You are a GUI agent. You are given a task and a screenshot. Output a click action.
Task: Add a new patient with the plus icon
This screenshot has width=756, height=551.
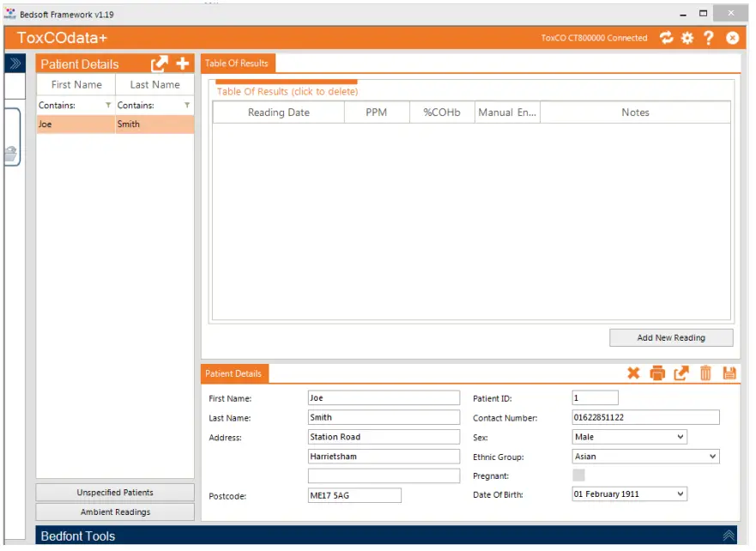[x=182, y=64]
